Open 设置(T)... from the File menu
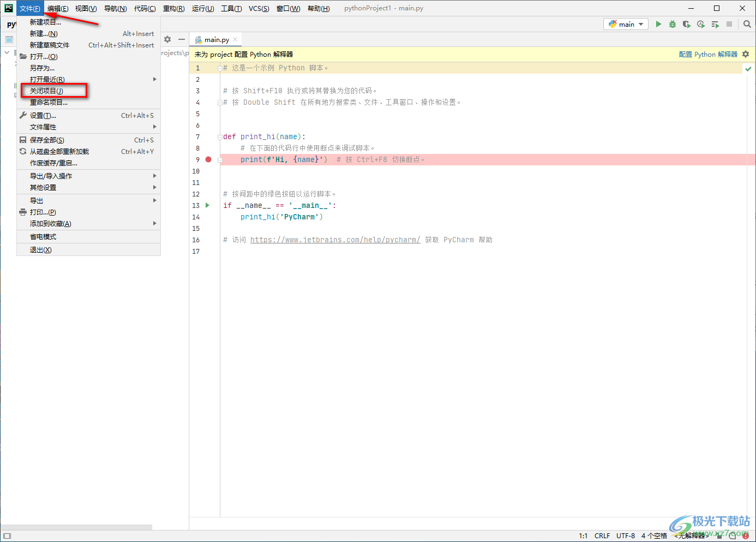The width and height of the screenshot is (756, 542). [89, 115]
